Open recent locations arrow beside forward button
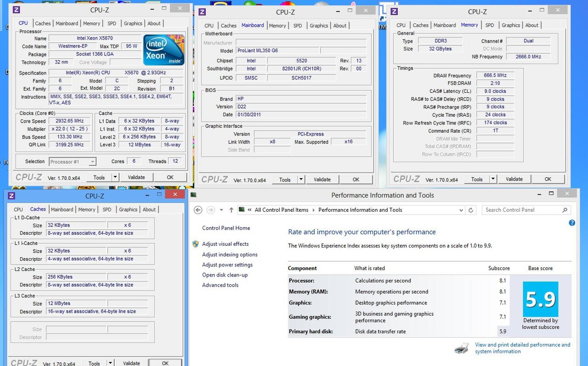This screenshot has height=366, width=588. coord(221,210)
